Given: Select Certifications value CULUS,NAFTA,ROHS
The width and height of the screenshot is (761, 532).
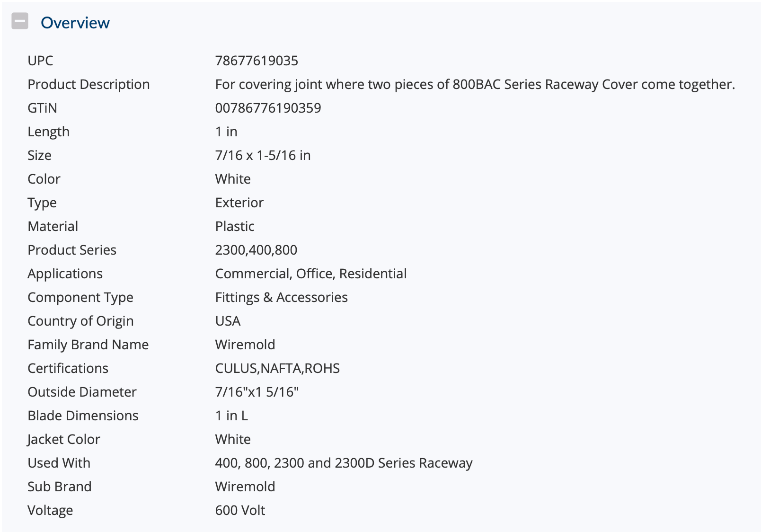Looking at the screenshot, I should pos(277,368).
